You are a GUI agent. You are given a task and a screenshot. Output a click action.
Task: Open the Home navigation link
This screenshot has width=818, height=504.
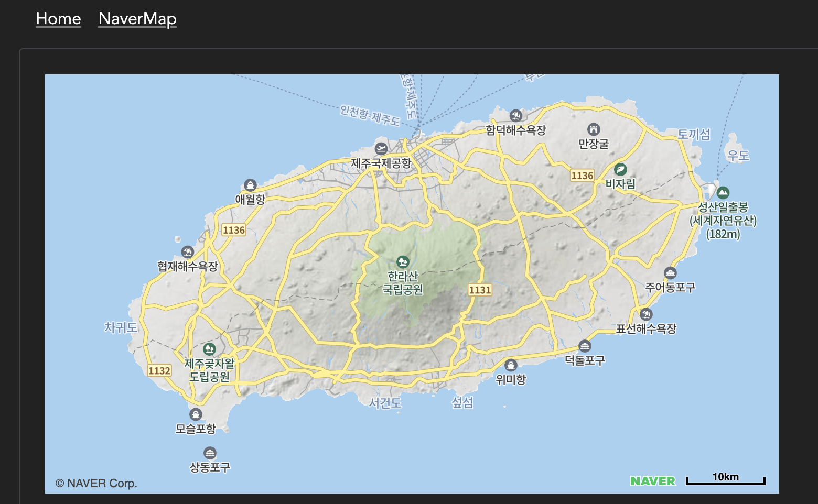58,19
